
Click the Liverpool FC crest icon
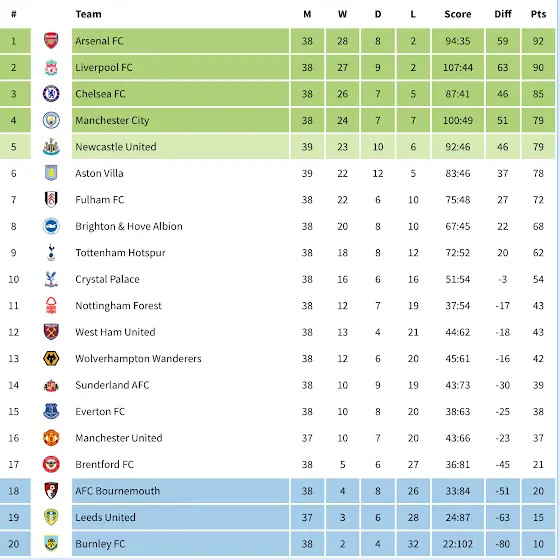[51, 67]
